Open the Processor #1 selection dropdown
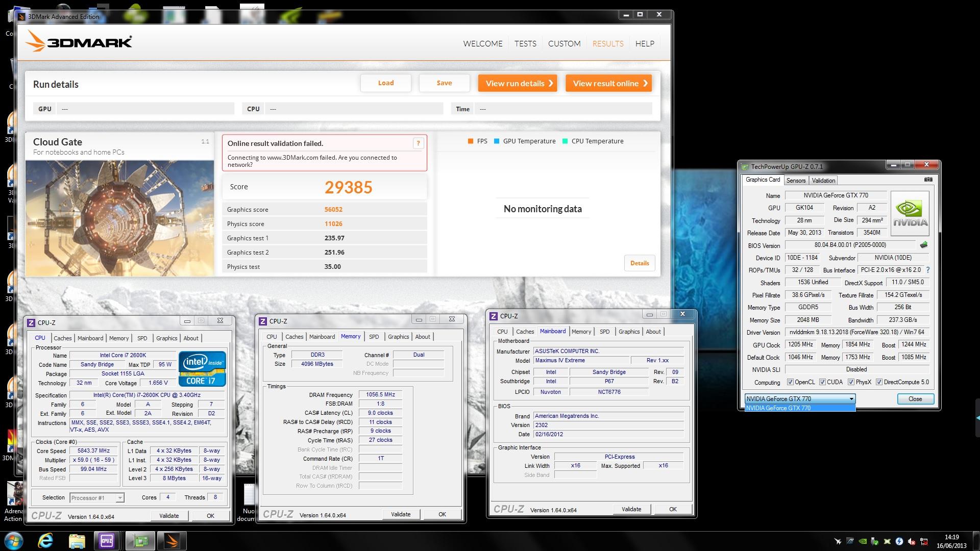Screen dimensions: 980x551 click(97, 498)
